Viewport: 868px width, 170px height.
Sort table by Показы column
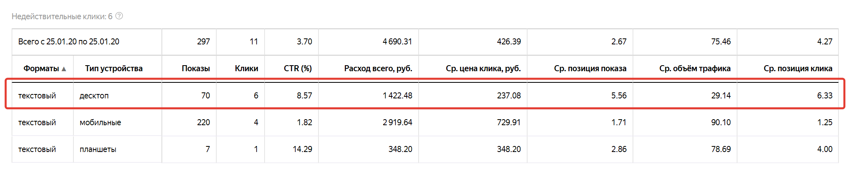tap(196, 68)
